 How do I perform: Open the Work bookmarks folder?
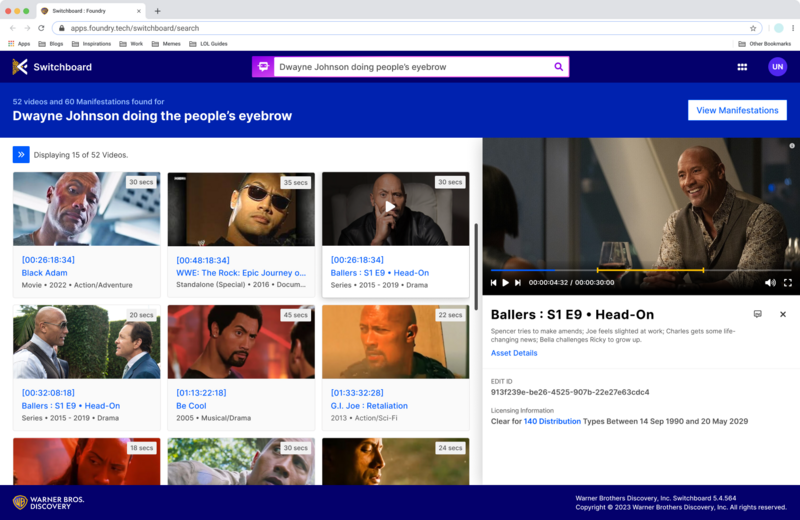[131, 44]
